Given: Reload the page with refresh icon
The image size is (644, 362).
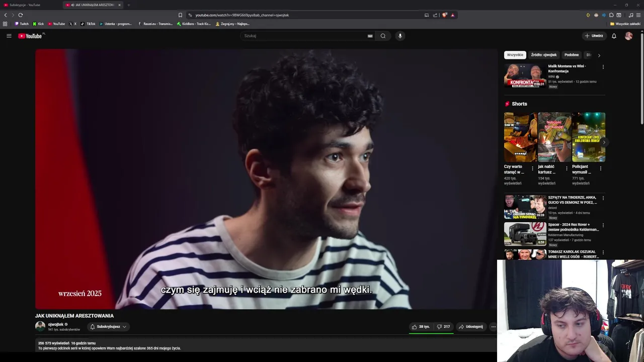Looking at the screenshot, I should point(21,15).
